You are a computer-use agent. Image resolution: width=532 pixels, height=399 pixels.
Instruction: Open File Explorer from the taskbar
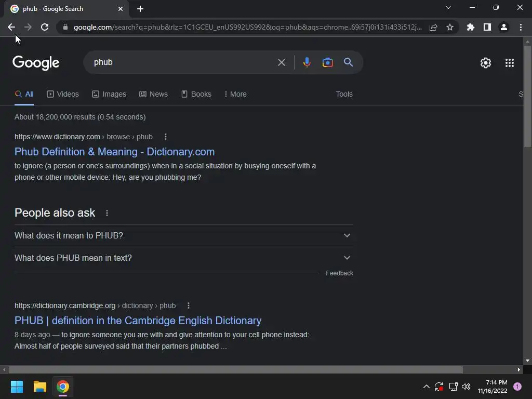click(39, 387)
